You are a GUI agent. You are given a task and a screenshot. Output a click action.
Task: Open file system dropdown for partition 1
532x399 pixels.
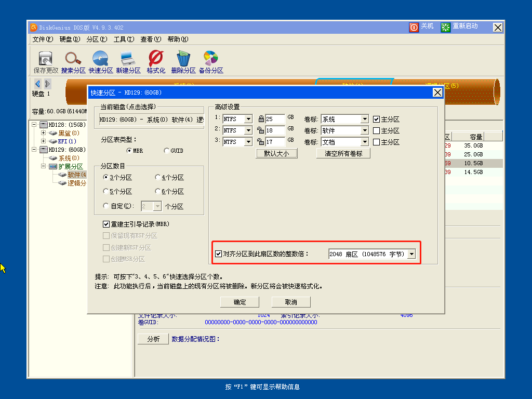248,119
